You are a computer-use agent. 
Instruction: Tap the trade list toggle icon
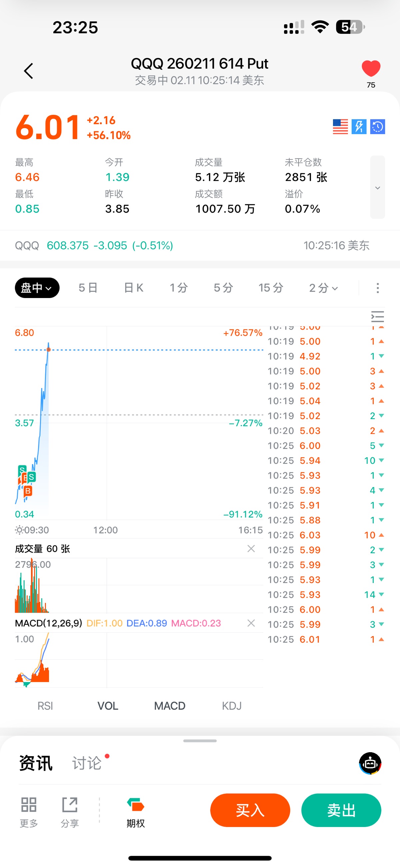click(377, 317)
